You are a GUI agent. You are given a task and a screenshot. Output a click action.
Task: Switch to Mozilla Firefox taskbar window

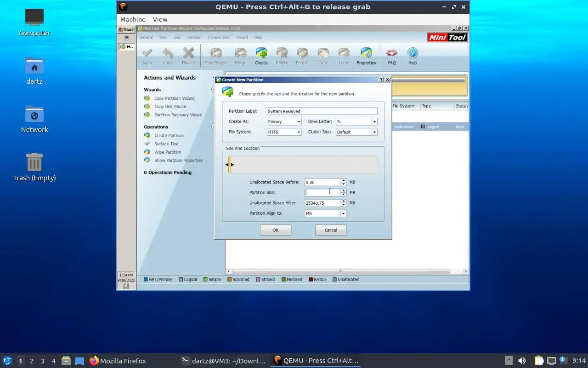(118, 361)
